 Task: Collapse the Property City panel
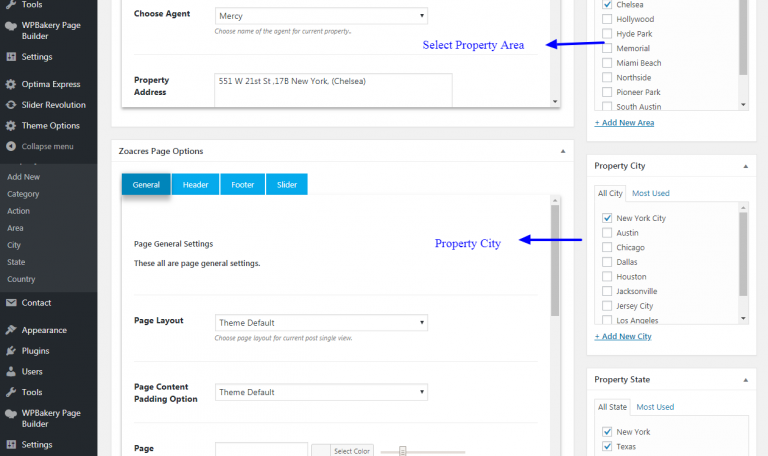click(745, 167)
